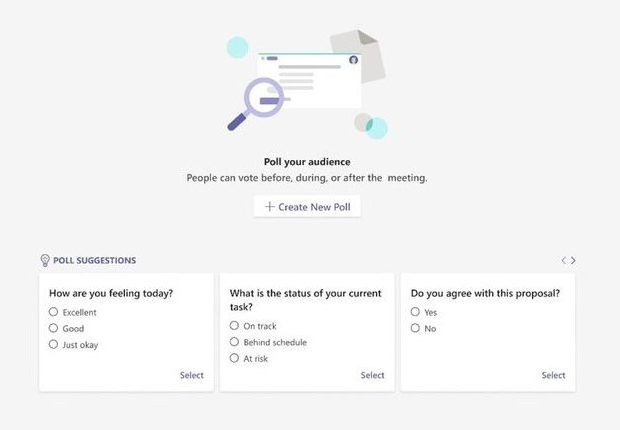Click the lightbulb Poll Suggestions icon
620x430 pixels.
point(45,261)
